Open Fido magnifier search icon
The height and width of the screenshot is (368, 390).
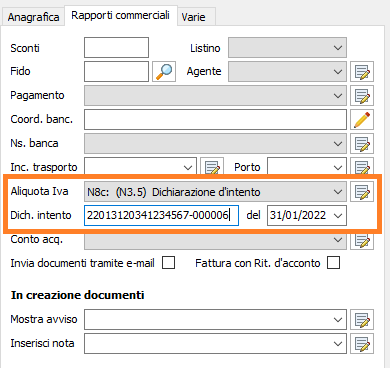(x=164, y=71)
